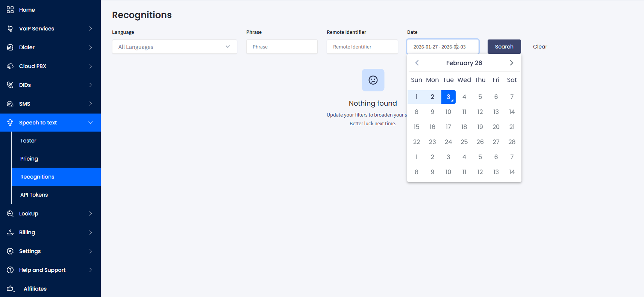Select February 1 in the calendar
The height and width of the screenshot is (297, 644).
(417, 97)
